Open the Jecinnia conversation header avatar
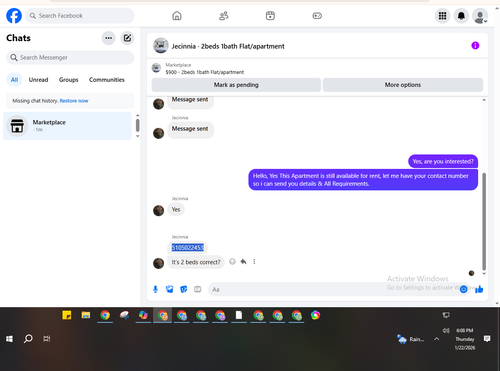The height and width of the screenshot is (371, 500). tap(161, 46)
